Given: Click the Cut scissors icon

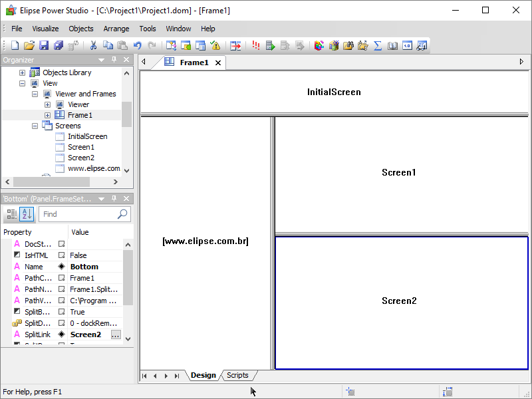Looking at the screenshot, I should point(93,46).
